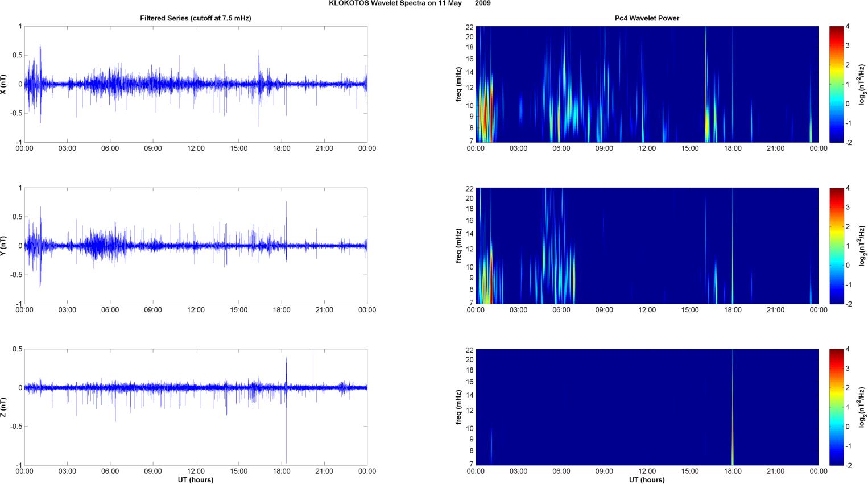Click the colorbar beside the Z wavelet spectrogram
Screen dimensions: 868x484
[x=836, y=407]
